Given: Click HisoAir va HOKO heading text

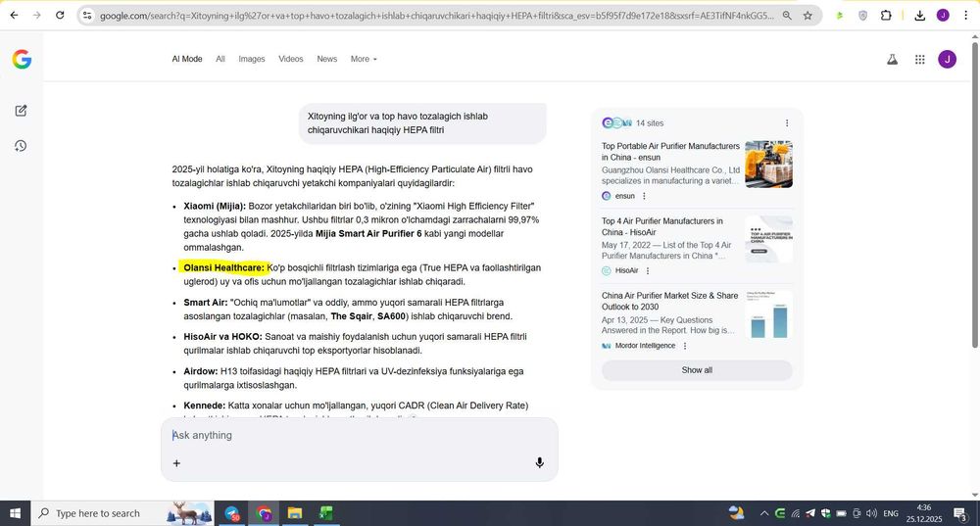Looking at the screenshot, I should click(223, 337).
